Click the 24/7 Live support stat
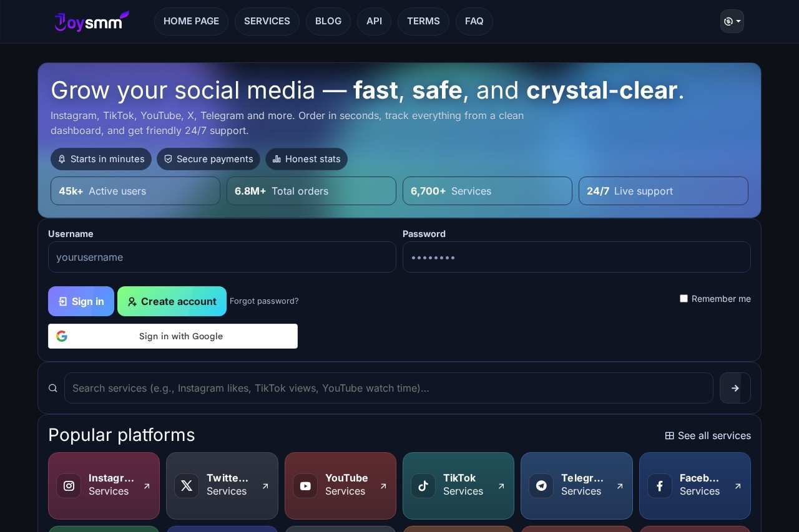 point(664,191)
